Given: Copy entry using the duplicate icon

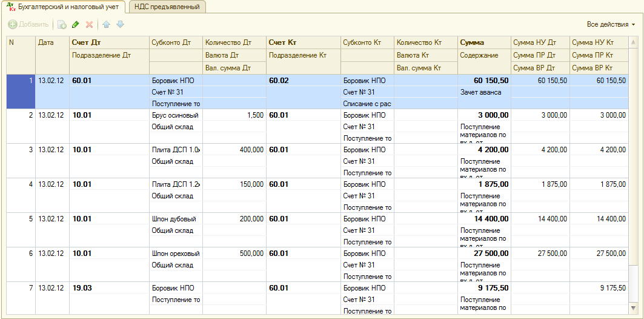Looking at the screenshot, I should point(62,25).
